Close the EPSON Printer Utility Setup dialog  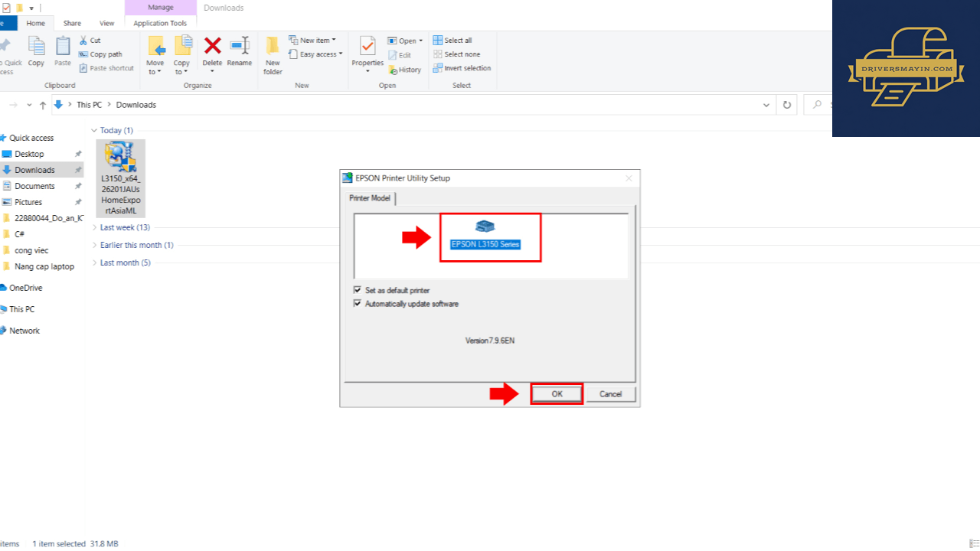click(x=629, y=178)
